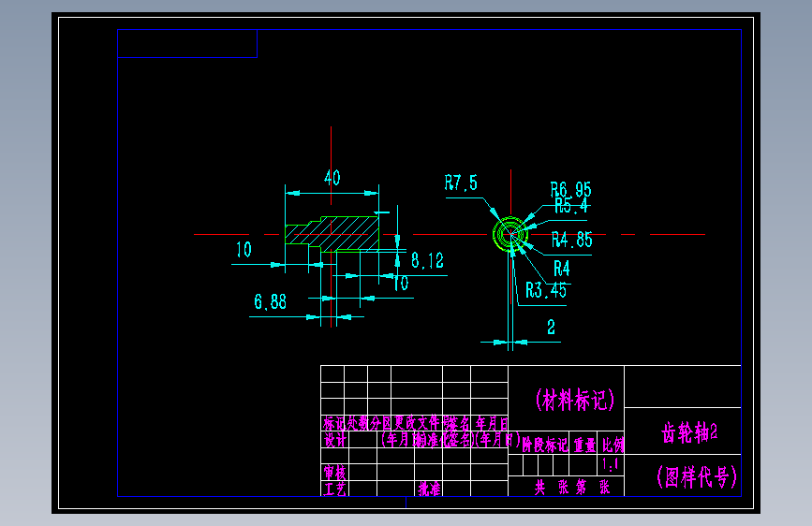The image size is (812, 526).
Task: Select the (图样代号) placeholder text
Action: (x=697, y=476)
